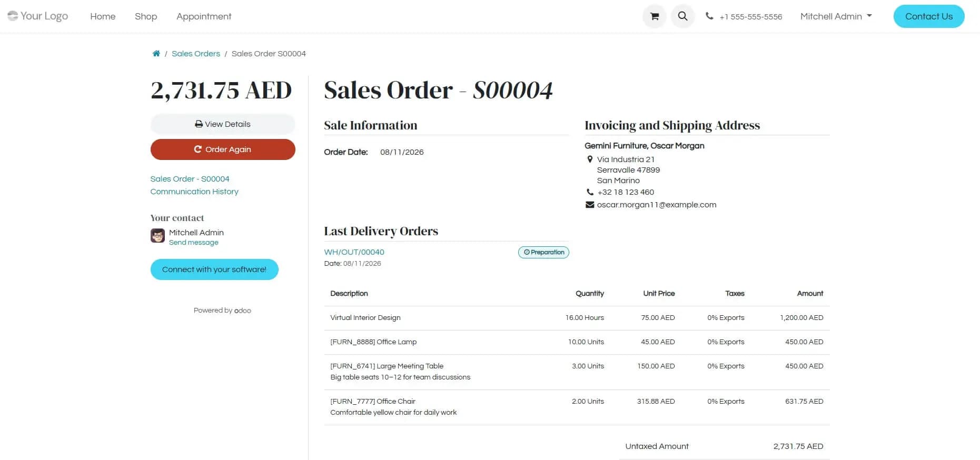The width and height of the screenshot is (980, 460).
Task: Click the 1,200.00 AED amount cell
Action: [x=801, y=318]
